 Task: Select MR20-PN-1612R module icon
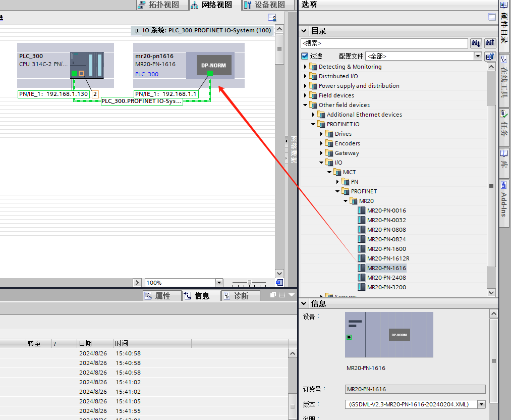point(361,258)
